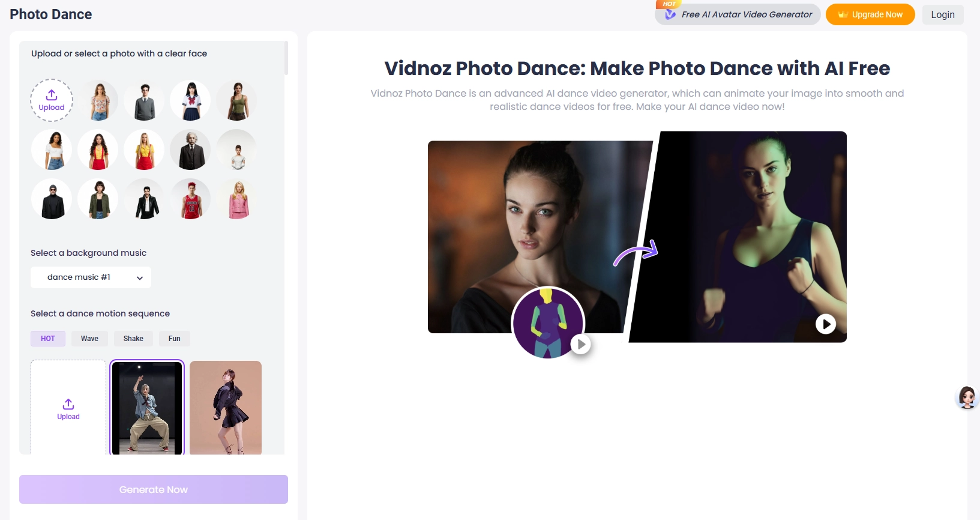Click the photo Upload circle button
The image size is (980, 520).
click(52, 100)
